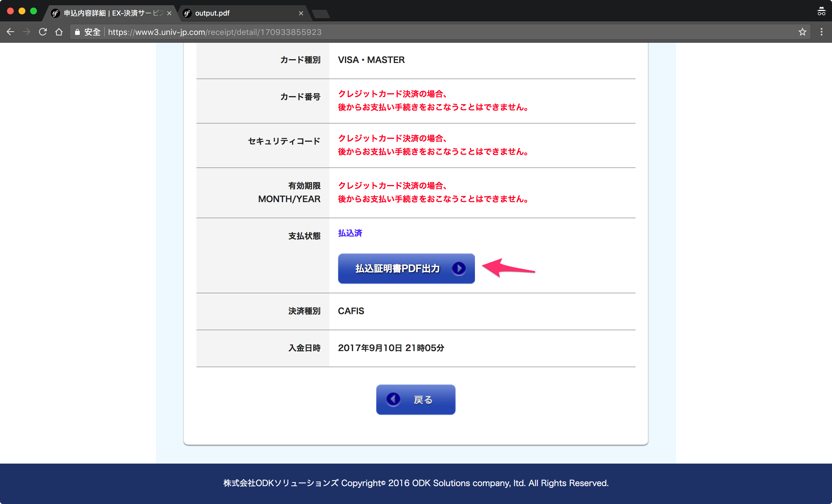Go to browser home page
The width and height of the screenshot is (832, 504).
[x=59, y=32]
